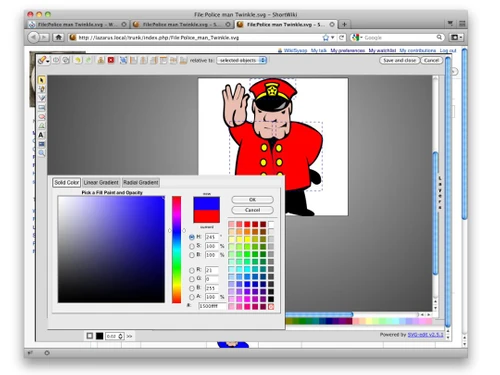Go back with browser Back button
Screen dimensions: 500x375
[x=33, y=37]
